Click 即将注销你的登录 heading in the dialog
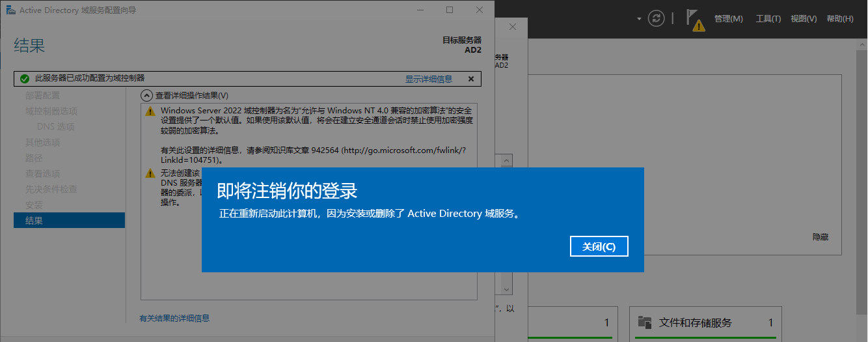 (287, 191)
